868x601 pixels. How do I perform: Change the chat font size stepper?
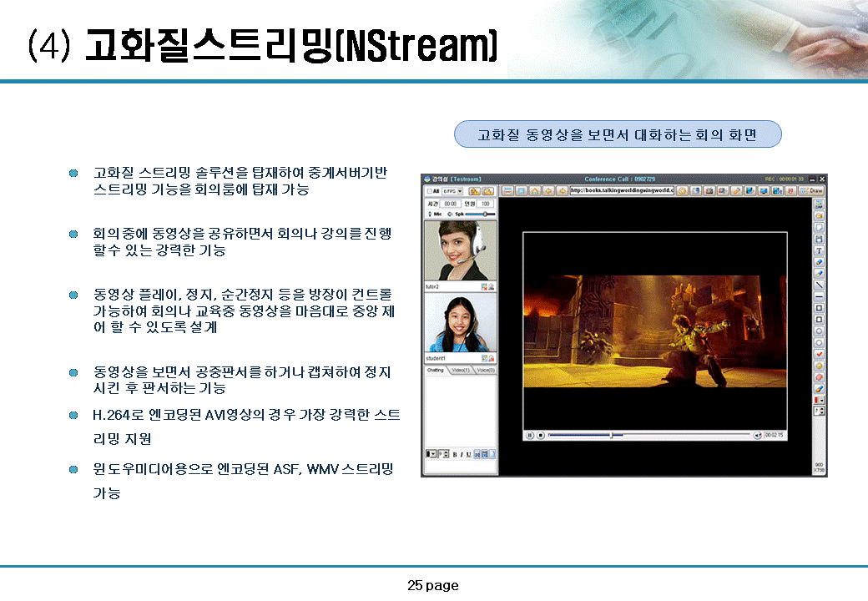[x=443, y=454]
